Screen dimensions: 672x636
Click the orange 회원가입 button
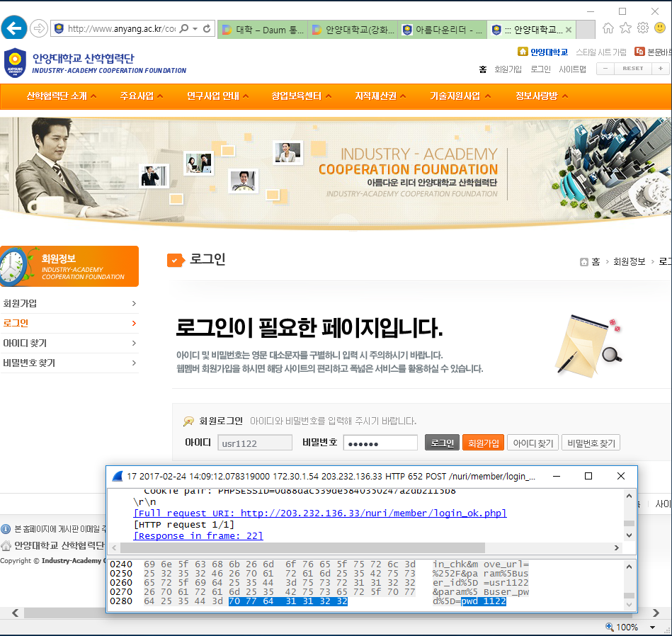tap(483, 443)
